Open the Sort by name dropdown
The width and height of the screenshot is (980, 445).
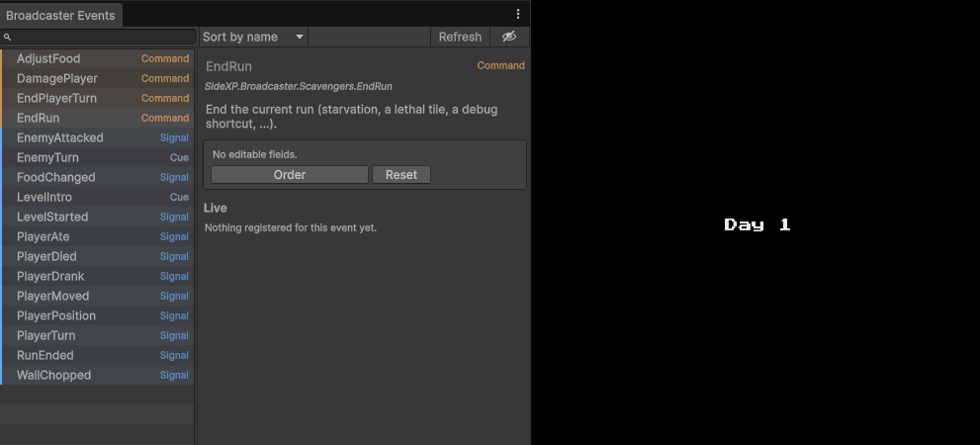coord(253,37)
